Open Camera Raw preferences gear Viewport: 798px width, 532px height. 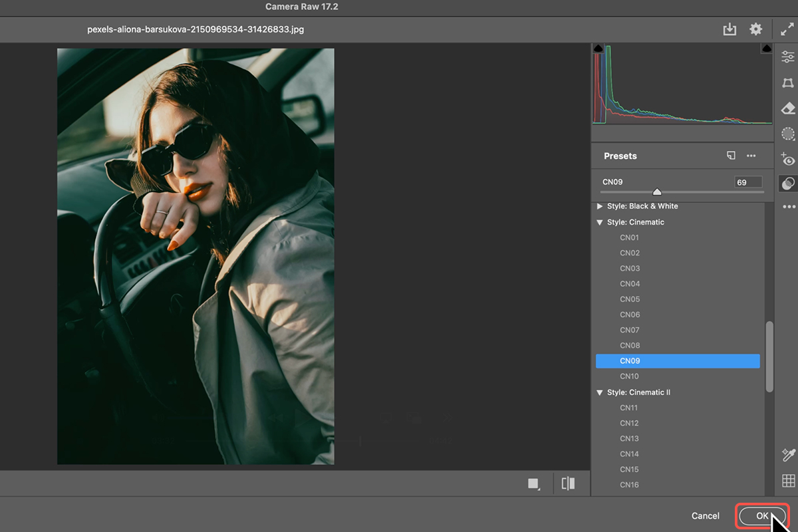tap(755, 29)
